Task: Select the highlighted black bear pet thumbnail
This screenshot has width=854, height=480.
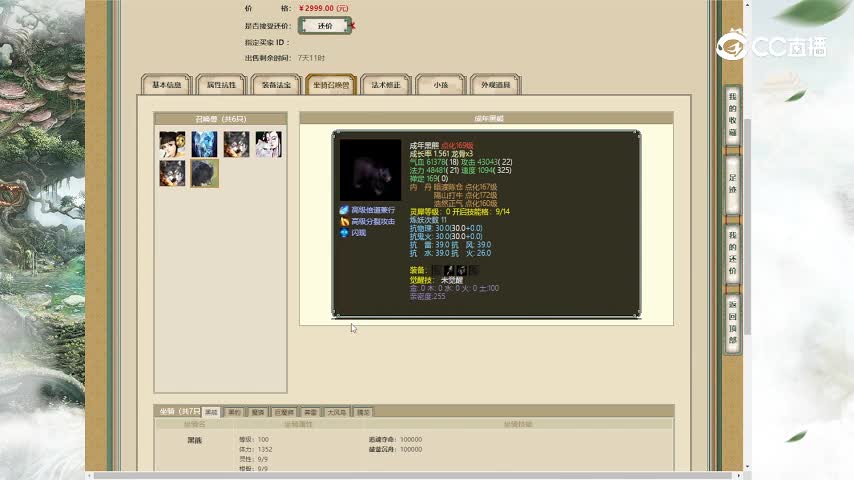Action: [x=204, y=174]
